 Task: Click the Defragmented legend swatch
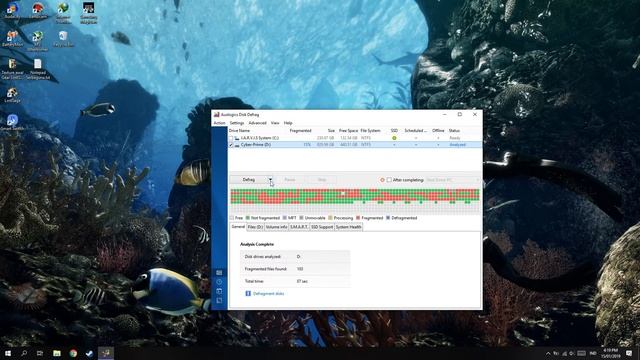(x=388, y=218)
